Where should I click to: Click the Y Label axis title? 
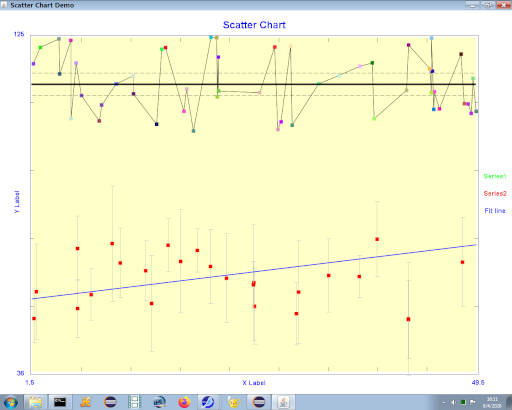click(x=17, y=202)
